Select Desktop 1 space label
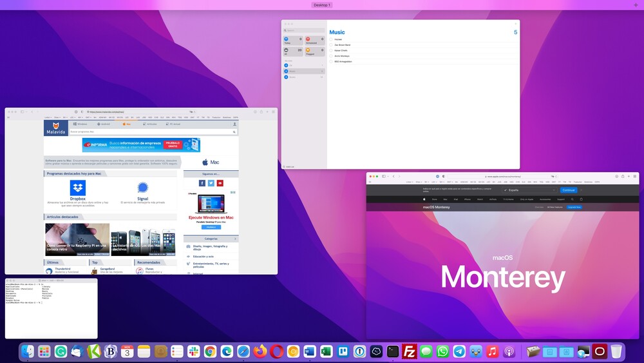The height and width of the screenshot is (363, 644). tap(321, 5)
